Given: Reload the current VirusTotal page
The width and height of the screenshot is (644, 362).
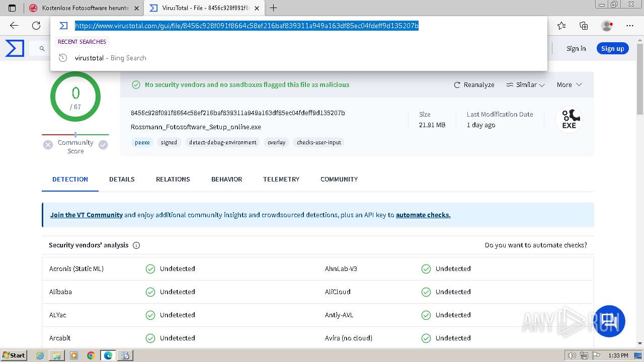Looking at the screenshot, I should pyautogui.click(x=36, y=26).
